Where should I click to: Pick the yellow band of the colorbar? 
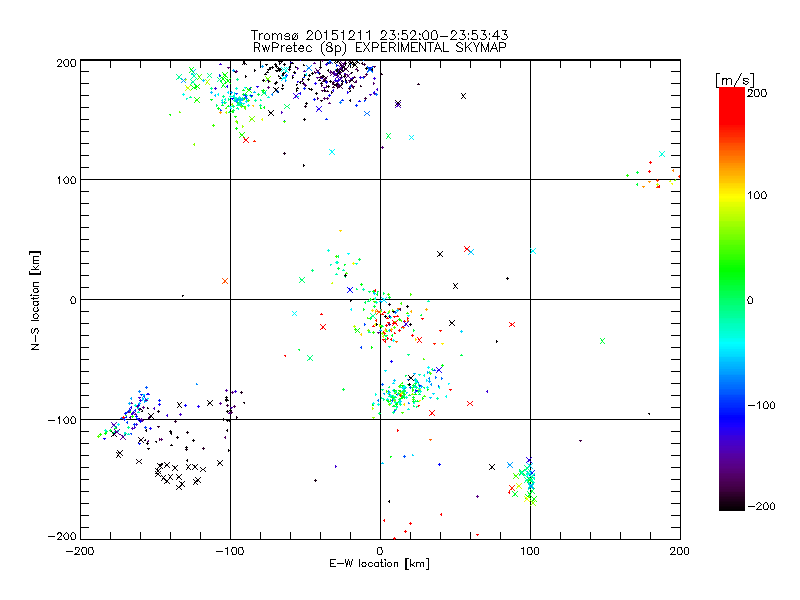coord(732,196)
